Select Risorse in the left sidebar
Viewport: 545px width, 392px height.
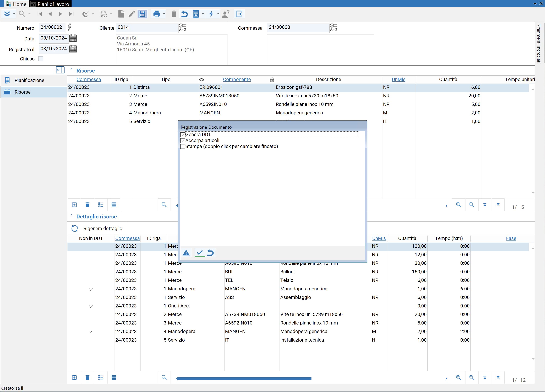34,92
